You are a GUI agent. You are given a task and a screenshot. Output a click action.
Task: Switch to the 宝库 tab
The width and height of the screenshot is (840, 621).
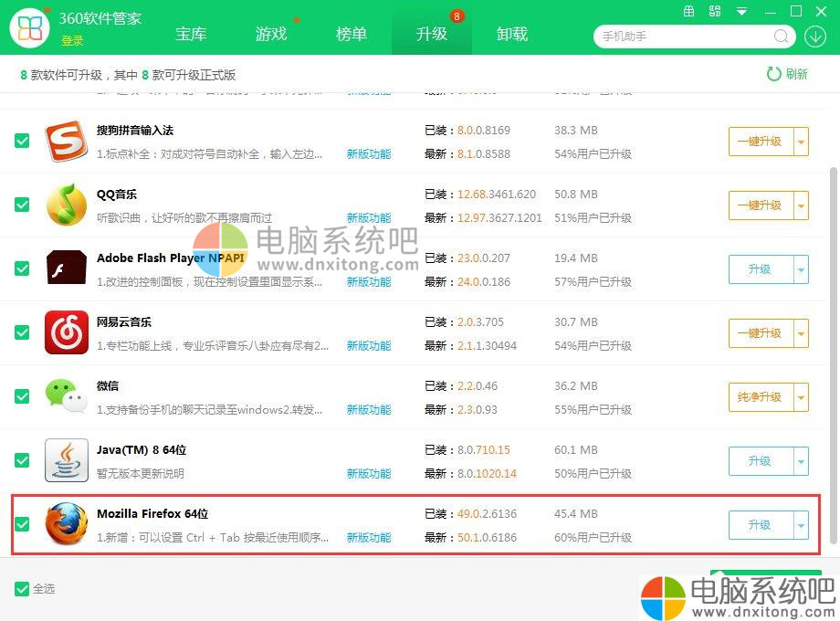click(191, 34)
